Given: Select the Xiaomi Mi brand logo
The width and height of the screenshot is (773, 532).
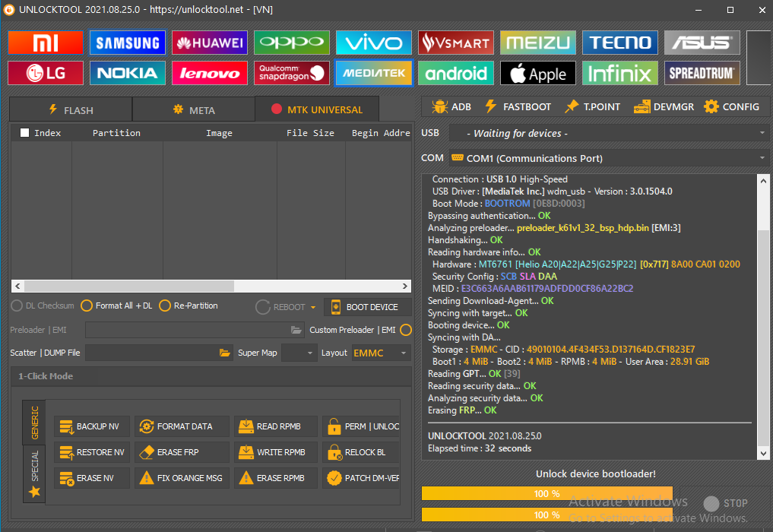Looking at the screenshot, I should pyautogui.click(x=46, y=43).
